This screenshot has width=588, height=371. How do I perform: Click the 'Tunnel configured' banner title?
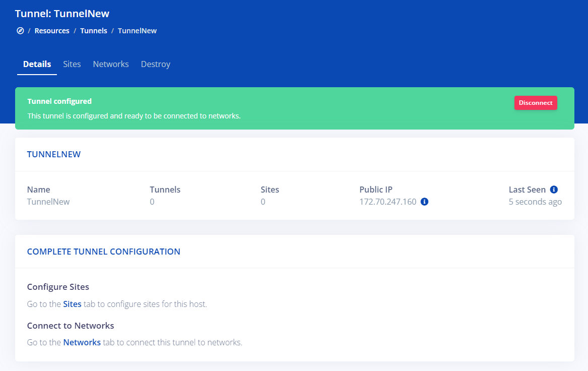pyautogui.click(x=59, y=101)
